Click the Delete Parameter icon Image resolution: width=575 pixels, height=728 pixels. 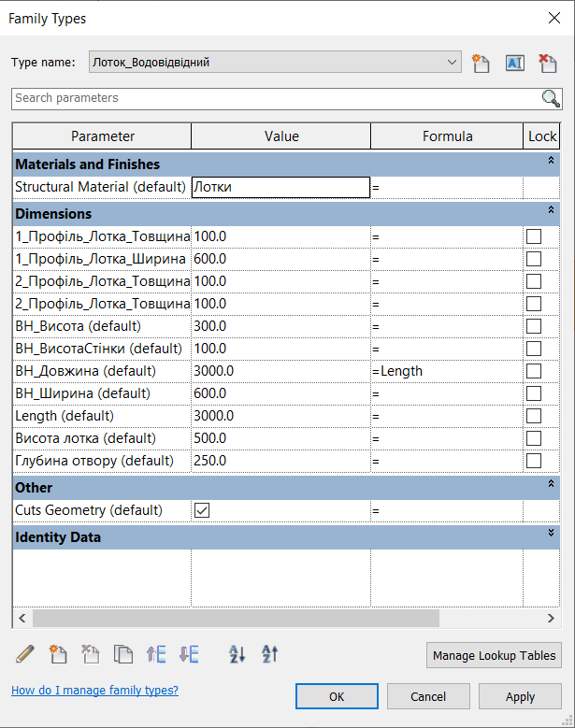pyautogui.click(x=91, y=654)
